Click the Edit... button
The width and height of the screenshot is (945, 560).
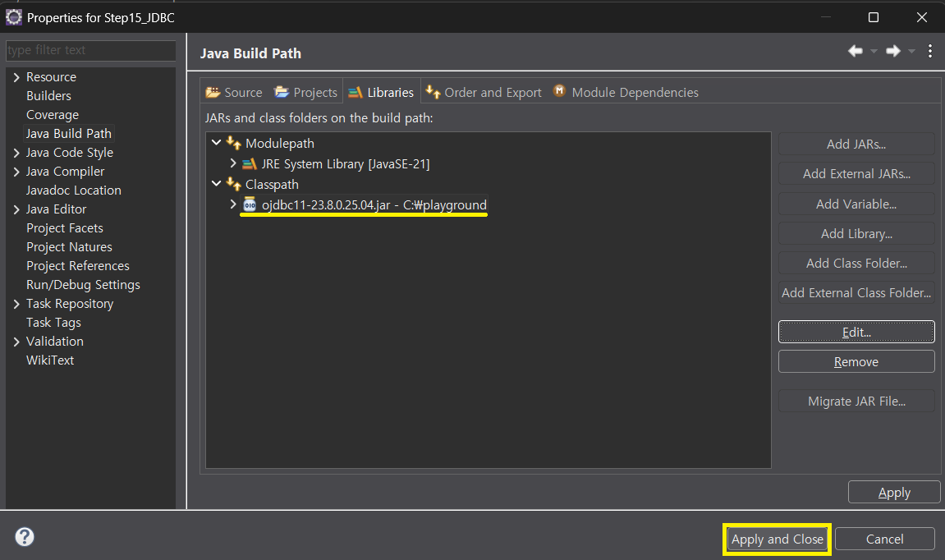coord(856,333)
